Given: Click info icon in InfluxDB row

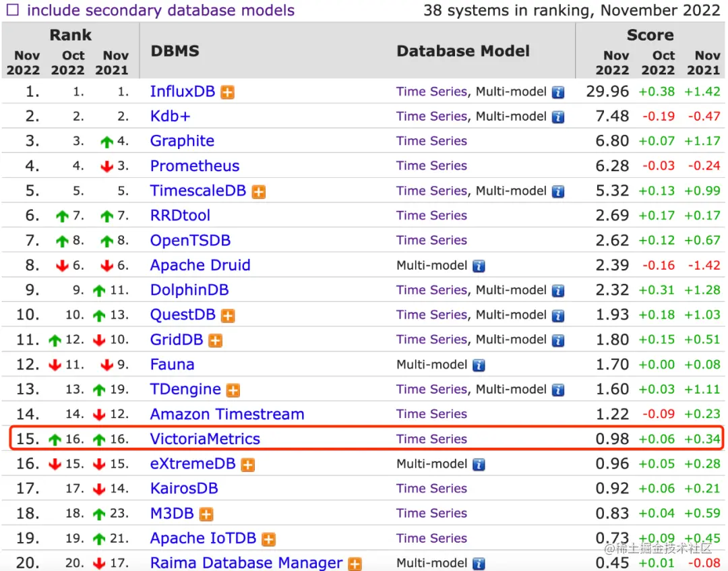Looking at the screenshot, I should pyautogui.click(x=558, y=92).
